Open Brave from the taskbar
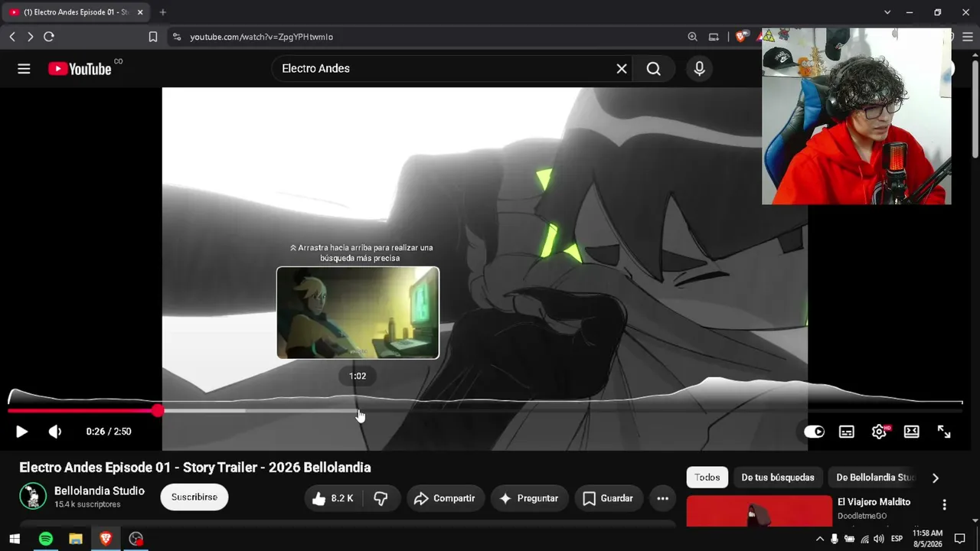 click(x=106, y=539)
